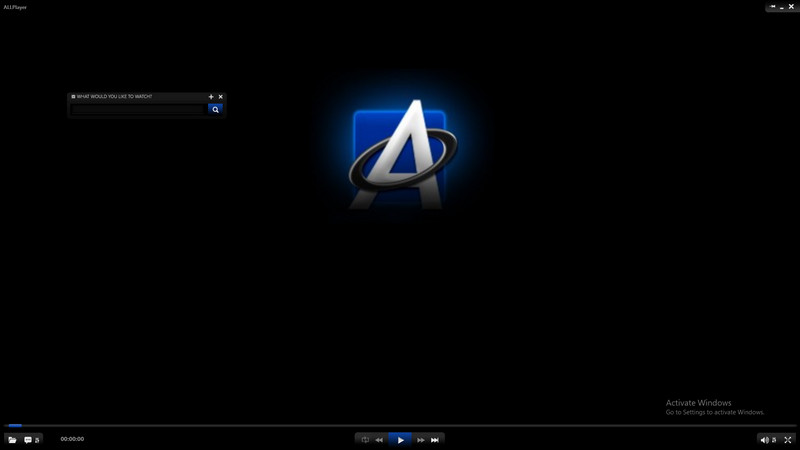The height and width of the screenshot is (450, 800).
Task: Close the 'What would you like to watch' panel
Action: 220,96
